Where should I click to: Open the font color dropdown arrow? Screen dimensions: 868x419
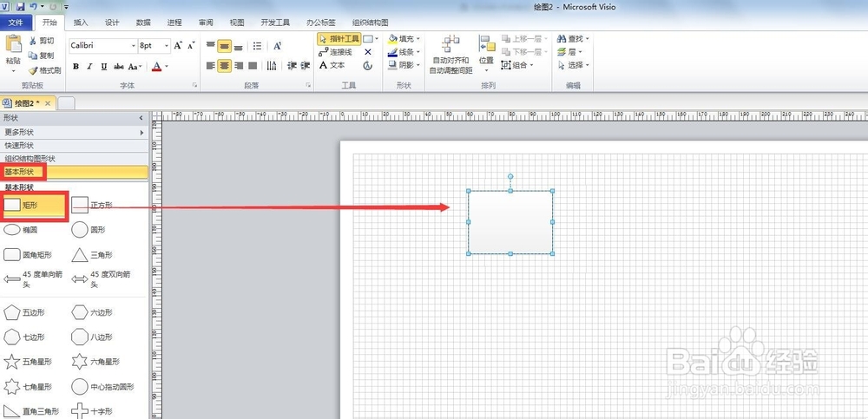tap(167, 67)
